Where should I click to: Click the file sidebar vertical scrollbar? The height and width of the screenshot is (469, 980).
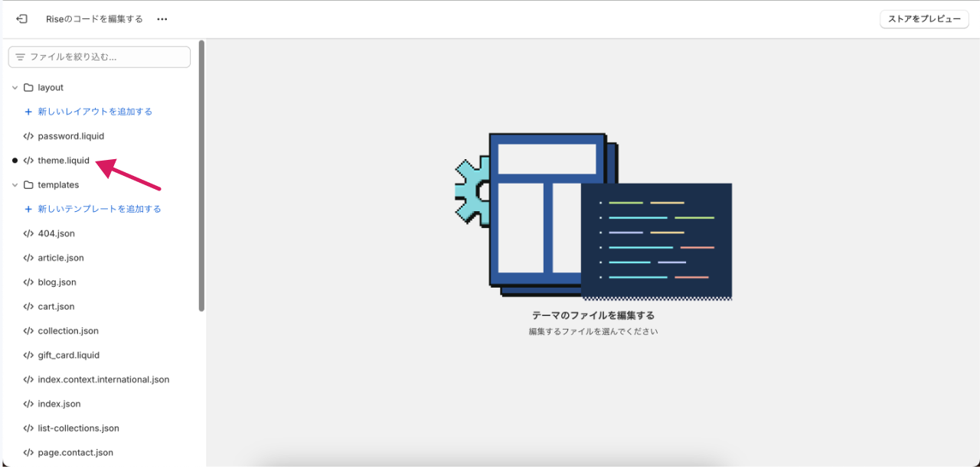pos(201,176)
